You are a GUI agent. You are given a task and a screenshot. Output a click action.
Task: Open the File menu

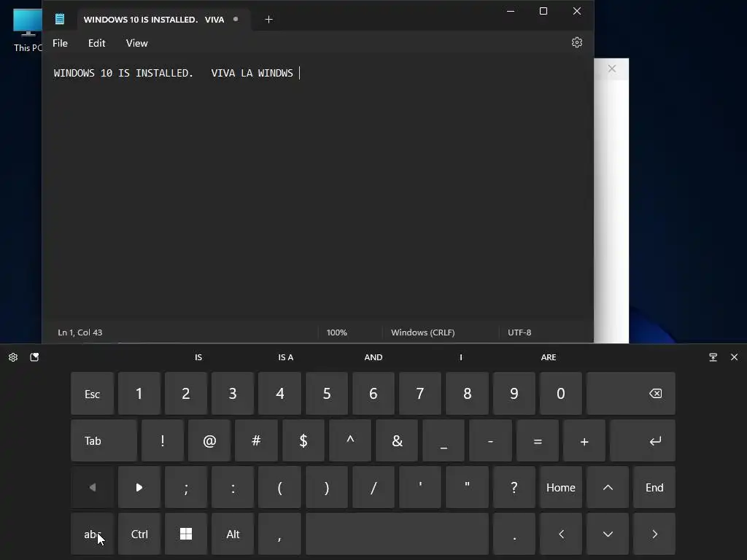(x=60, y=43)
